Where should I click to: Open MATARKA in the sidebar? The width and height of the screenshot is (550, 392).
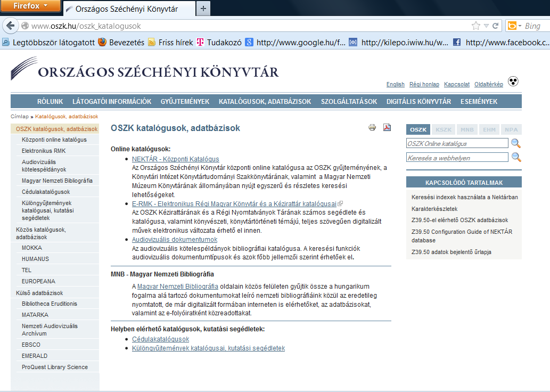pos(35,315)
